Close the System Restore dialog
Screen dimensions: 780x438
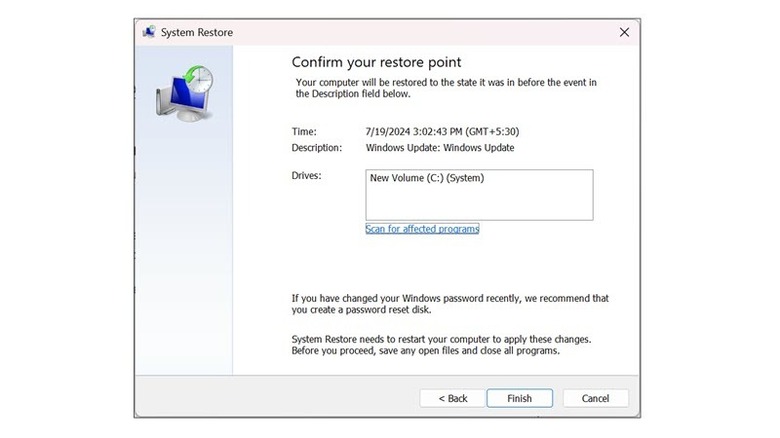tap(624, 32)
